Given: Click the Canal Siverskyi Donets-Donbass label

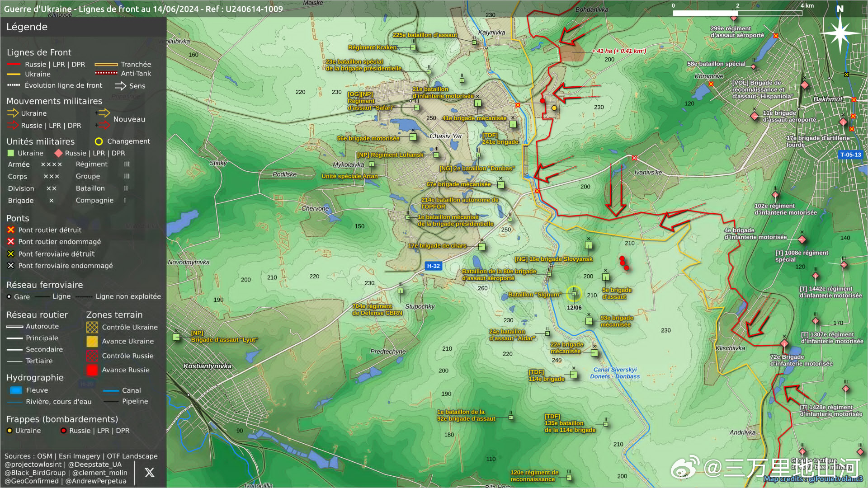Looking at the screenshot, I should click(615, 373).
